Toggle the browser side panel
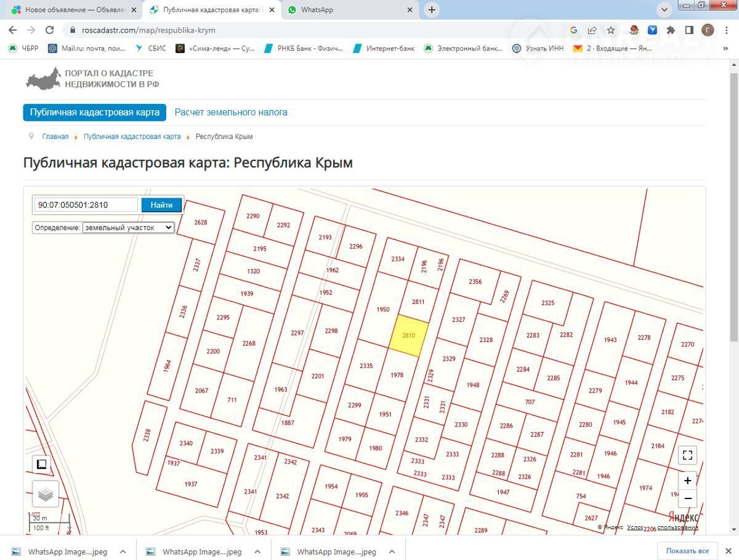 click(689, 30)
